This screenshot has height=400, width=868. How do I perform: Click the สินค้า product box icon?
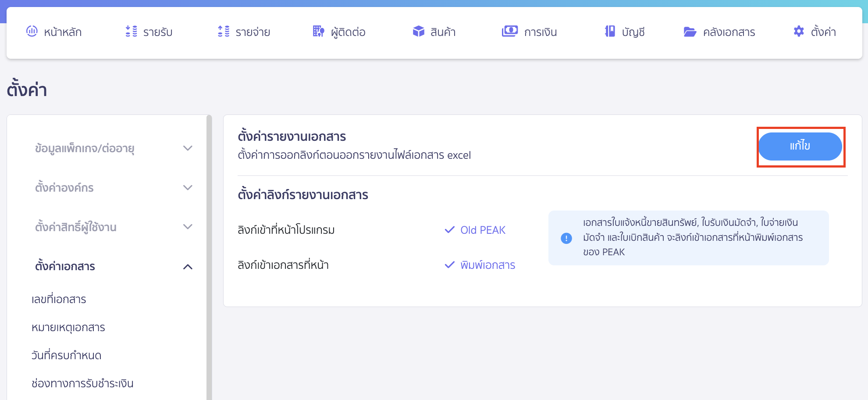pos(417,31)
